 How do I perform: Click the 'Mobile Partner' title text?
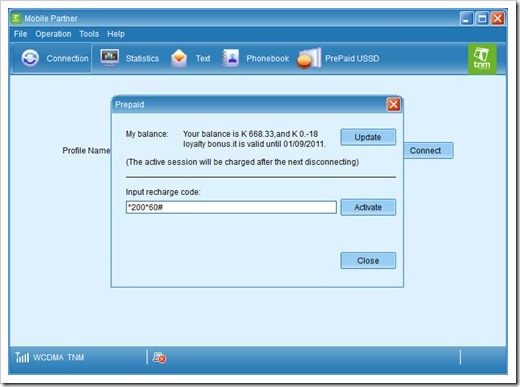[51, 18]
